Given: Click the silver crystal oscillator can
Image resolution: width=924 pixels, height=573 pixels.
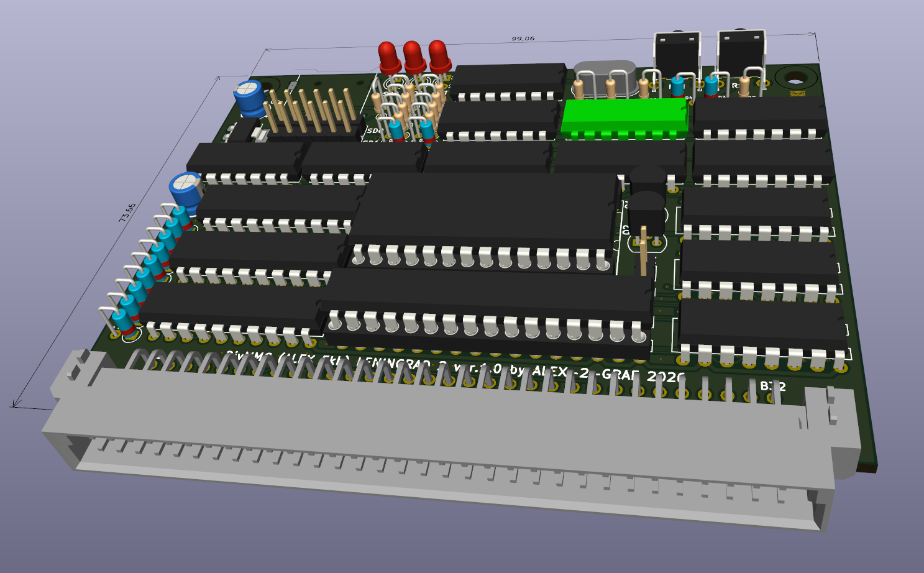Looking at the screenshot, I should tap(605, 72).
